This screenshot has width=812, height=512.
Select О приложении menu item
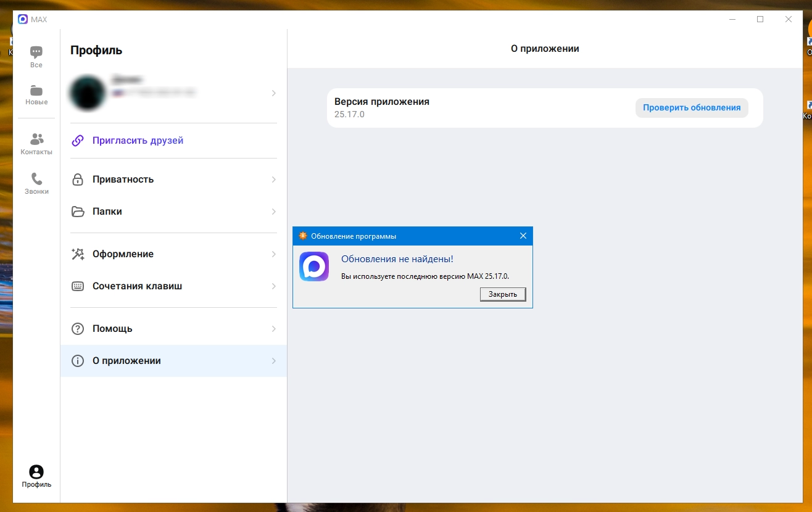[173, 361]
